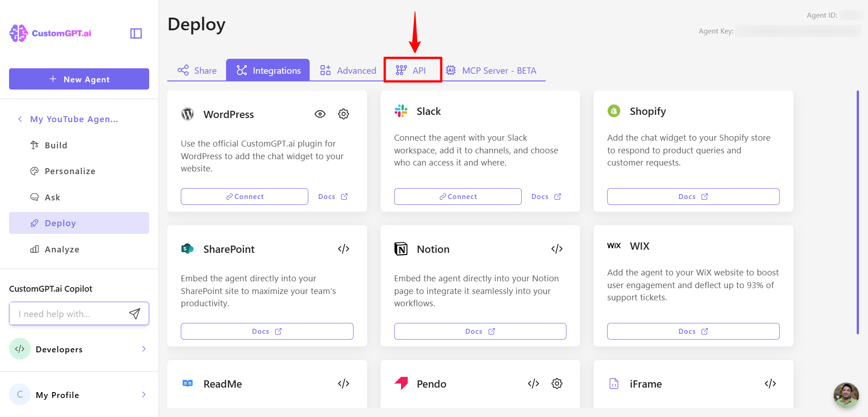
Task: Click the Pendo logo icon
Action: [x=401, y=384]
